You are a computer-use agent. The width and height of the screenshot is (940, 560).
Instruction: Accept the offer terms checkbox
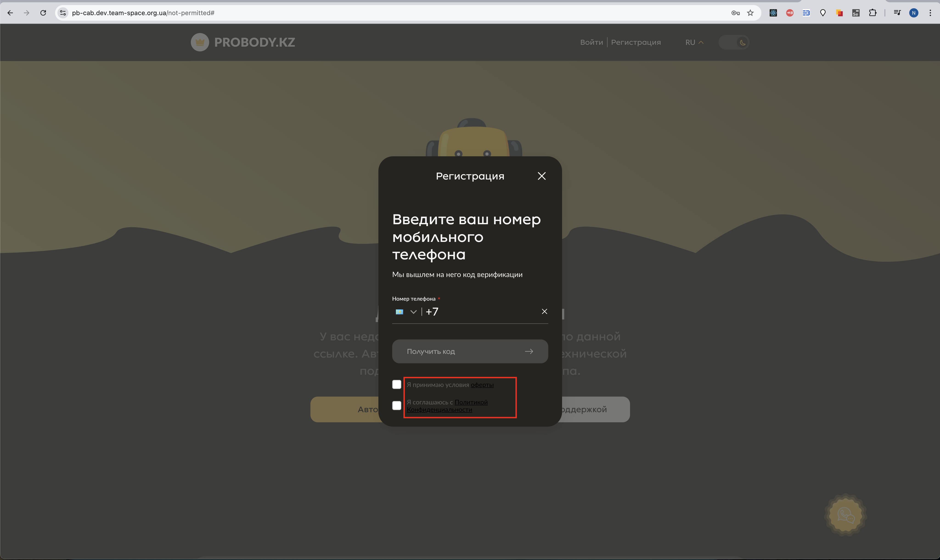[396, 384]
